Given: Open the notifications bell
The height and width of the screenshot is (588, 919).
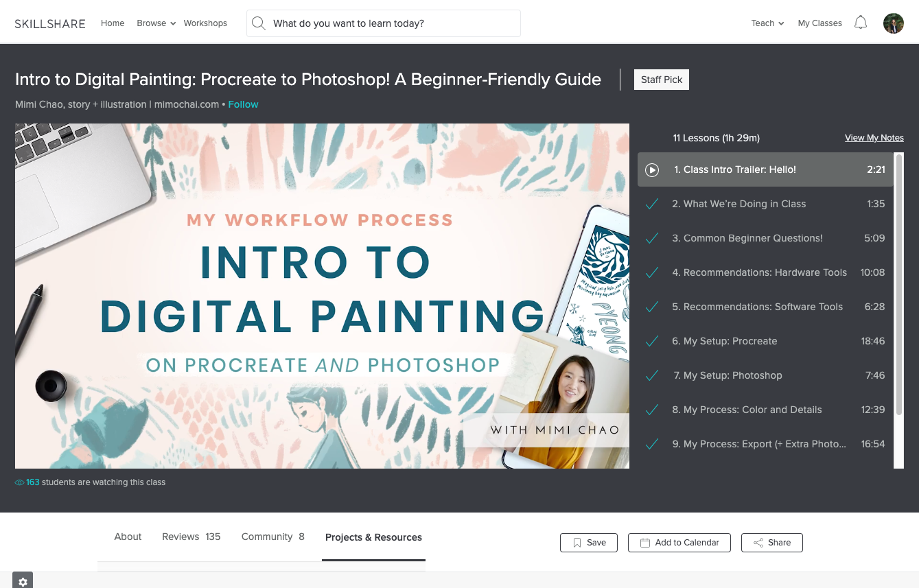Looking at the screenshot, I should pos(860,23).
